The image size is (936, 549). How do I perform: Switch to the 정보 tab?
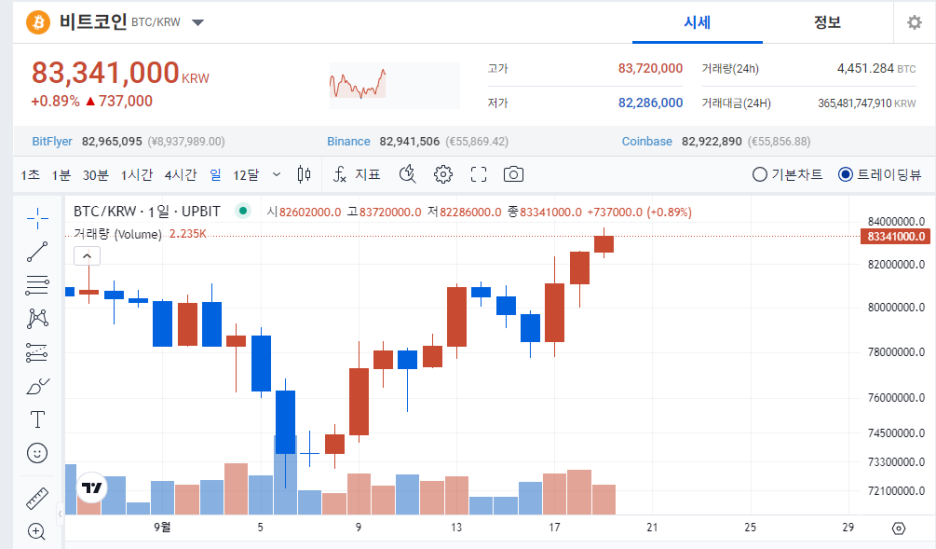(827, 23)
